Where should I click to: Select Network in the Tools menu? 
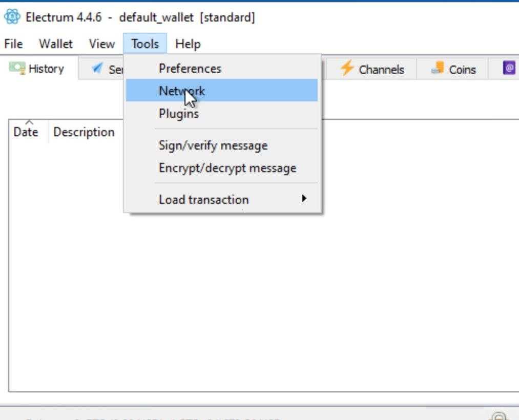pyautogui.click(x=222, y=90)
